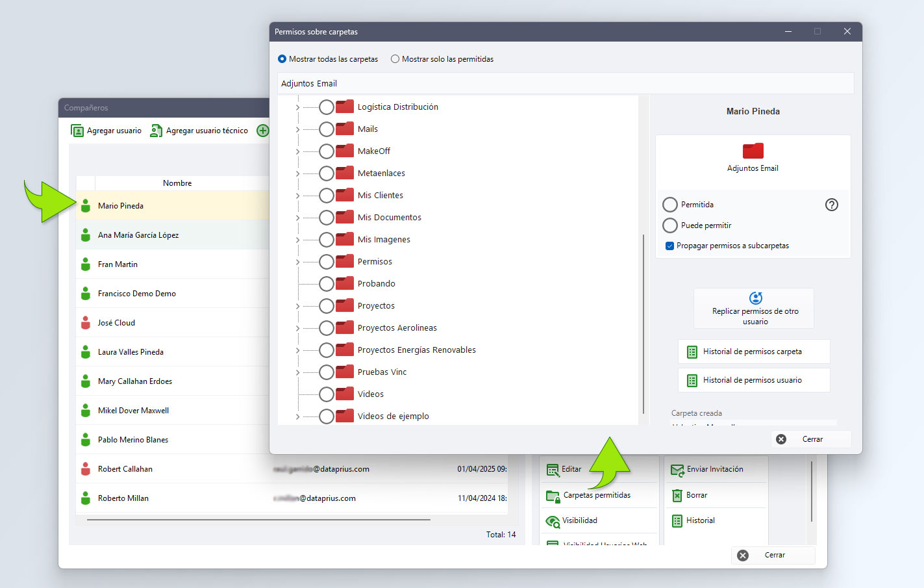Click the Proyectos Energías Renovables label
This screenshot has height=588, width=924.
[416, 350]
